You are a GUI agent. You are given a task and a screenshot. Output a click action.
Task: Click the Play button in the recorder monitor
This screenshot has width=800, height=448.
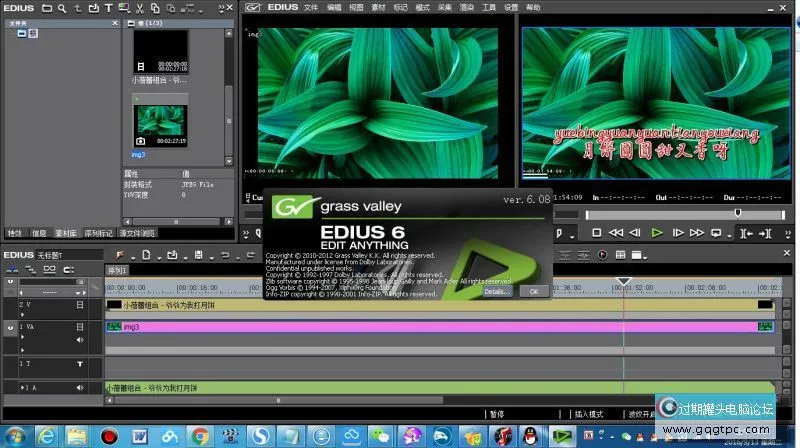657,233
